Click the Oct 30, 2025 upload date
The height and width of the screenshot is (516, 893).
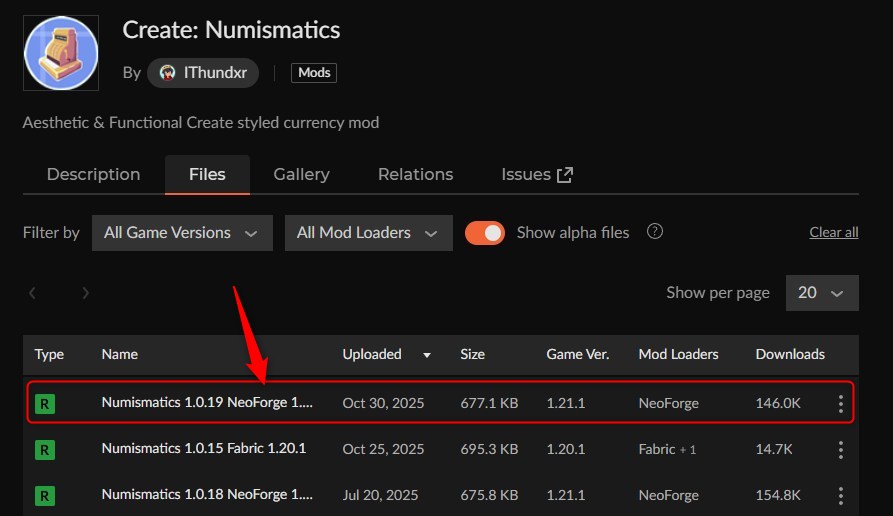pos(383,403)
